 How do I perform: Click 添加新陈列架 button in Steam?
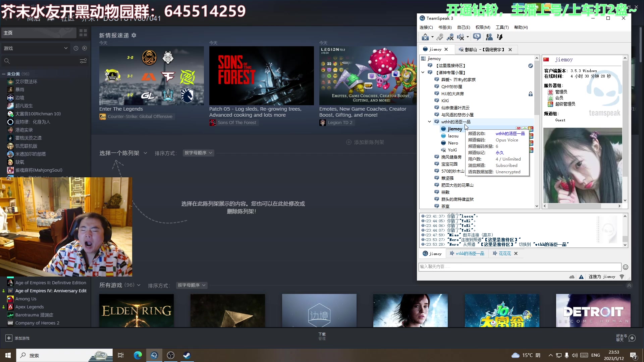[x=365, y=142]
